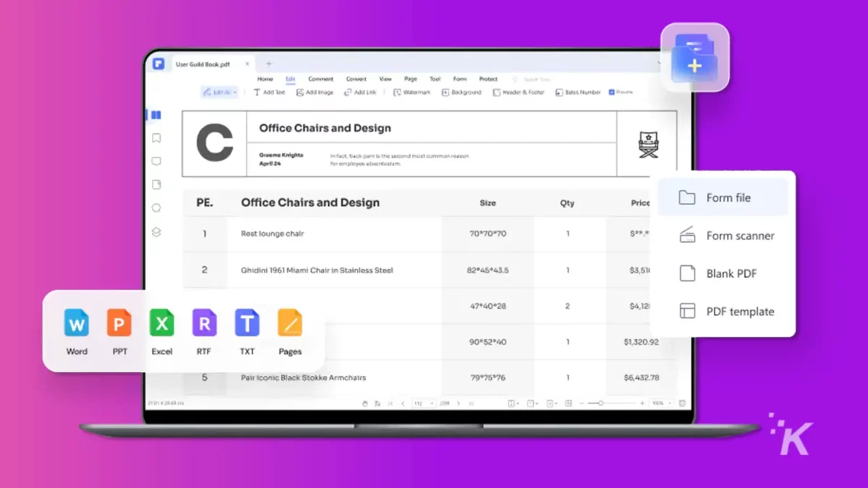Select the Pages export format icon

pos(290,323)
